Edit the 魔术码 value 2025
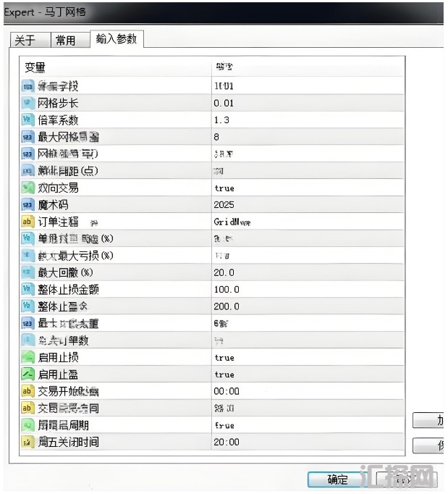 click(224, 205)
